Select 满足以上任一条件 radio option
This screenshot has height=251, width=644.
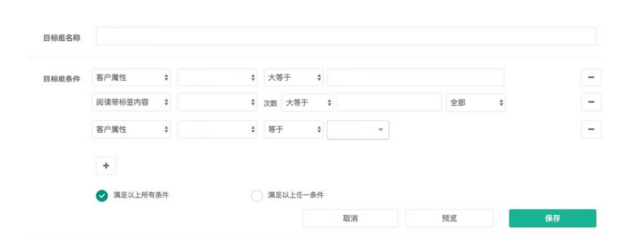pyautogui.click(x=257, y=196)
